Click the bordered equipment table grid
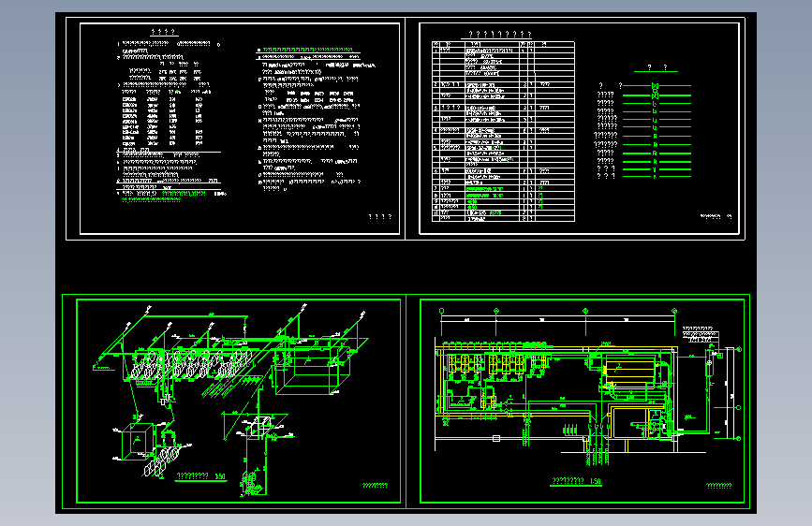The width and height of the screenshot is (812, 526). point(503,131)
